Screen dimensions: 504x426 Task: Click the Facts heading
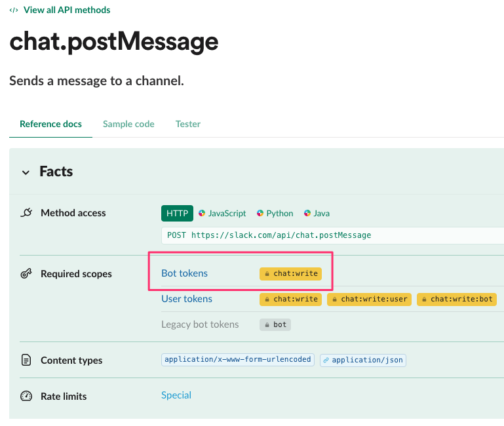click(56, 171)
